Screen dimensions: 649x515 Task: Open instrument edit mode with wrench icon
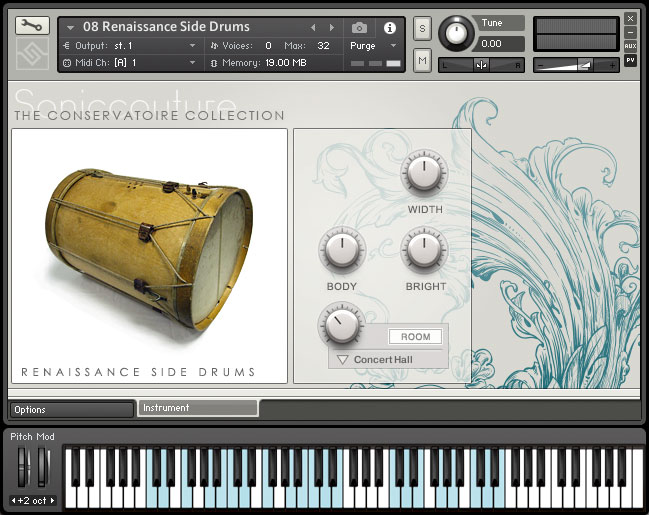[x=32, y=26]
